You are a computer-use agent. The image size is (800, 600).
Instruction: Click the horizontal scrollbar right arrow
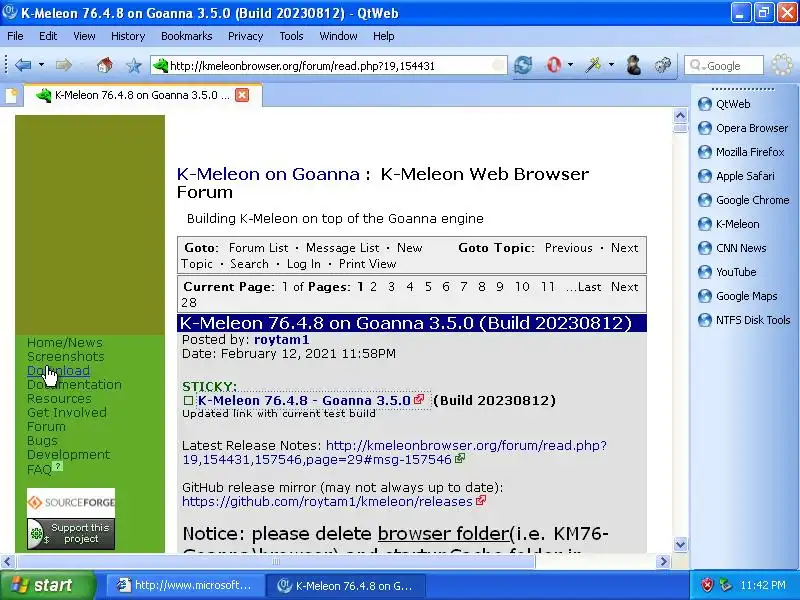pyautogui.click(x=663, y=562)
